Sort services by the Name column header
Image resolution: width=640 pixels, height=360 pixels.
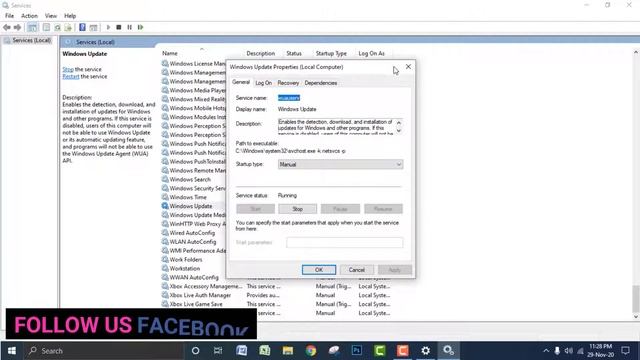point(170,53)
